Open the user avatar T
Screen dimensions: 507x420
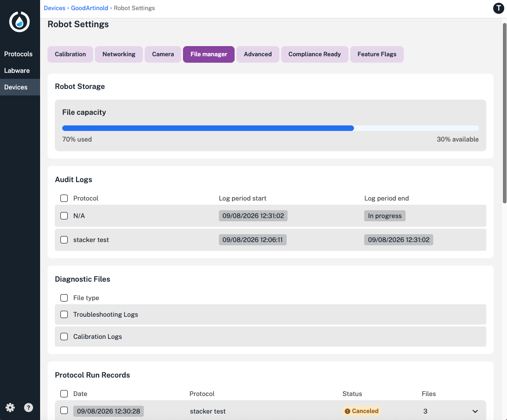point(498,8)
